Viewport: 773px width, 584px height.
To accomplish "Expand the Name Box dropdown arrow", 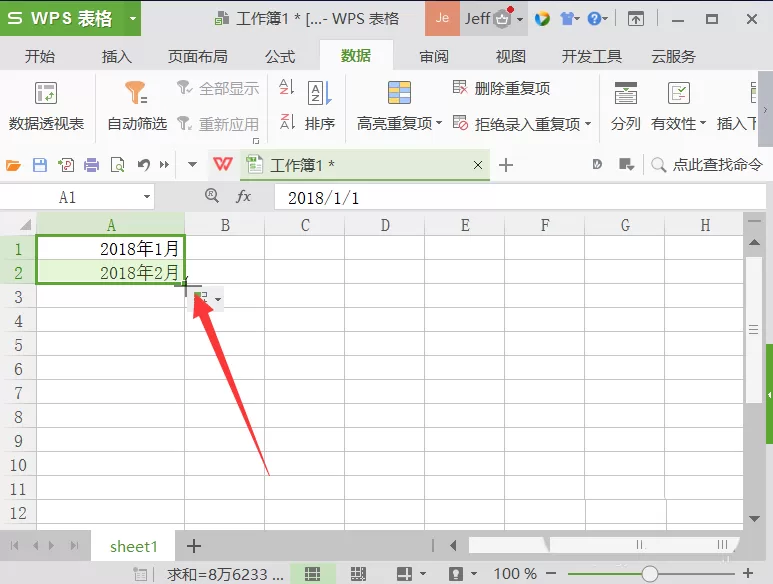I will [146, 197].
